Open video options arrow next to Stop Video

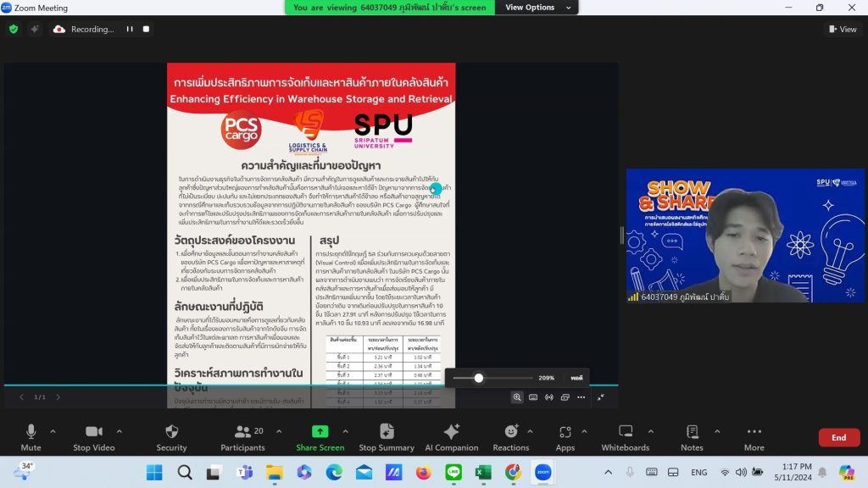(119, 431)
